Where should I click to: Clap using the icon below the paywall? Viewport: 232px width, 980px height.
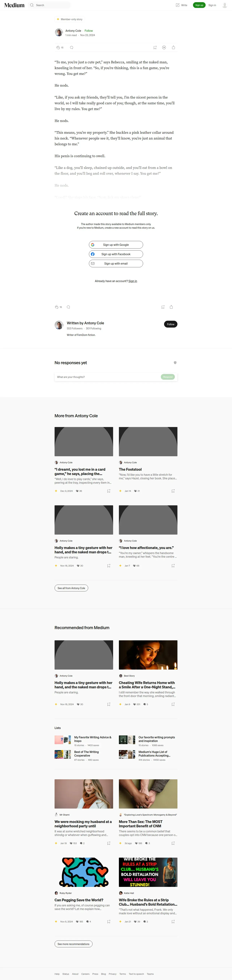[56, 307]
